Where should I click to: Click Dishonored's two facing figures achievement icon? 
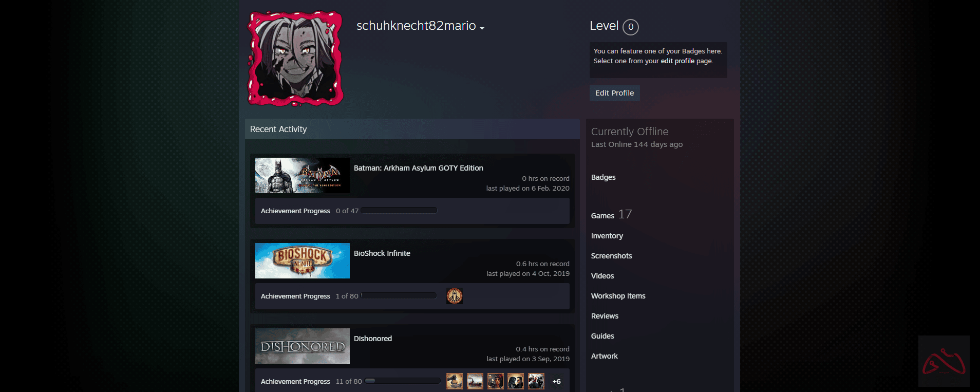pos(516,381)
